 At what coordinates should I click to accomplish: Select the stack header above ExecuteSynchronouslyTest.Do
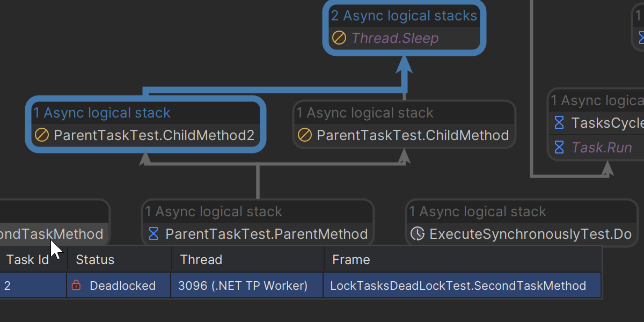point(478,212)
